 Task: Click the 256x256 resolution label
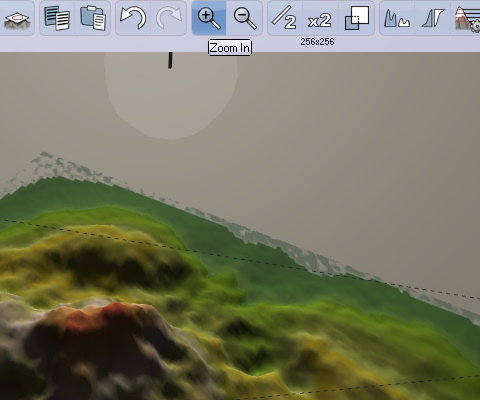point(317,42)
